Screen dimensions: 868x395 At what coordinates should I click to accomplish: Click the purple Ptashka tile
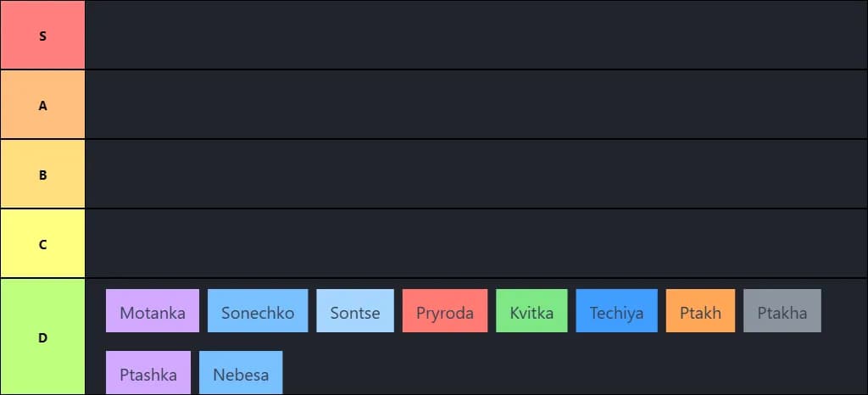(x=148, y=373)
